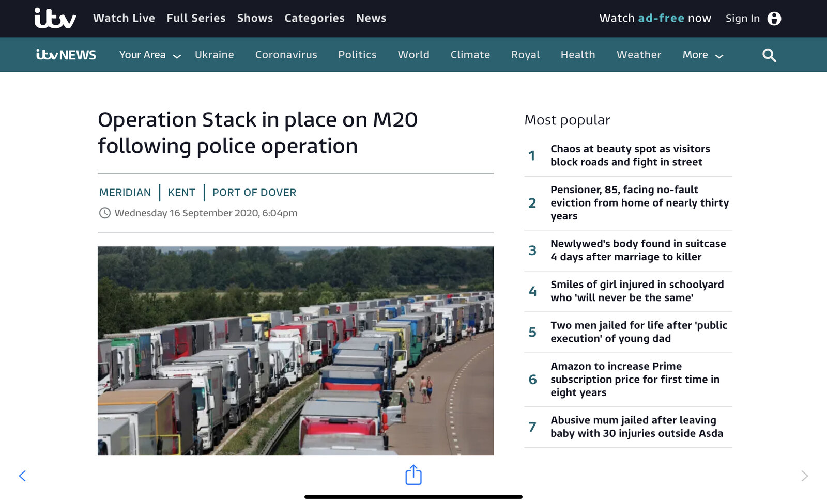827x504 pixels.
Task: Switch to the Ukraine news section
Action: tap(214, 55)
